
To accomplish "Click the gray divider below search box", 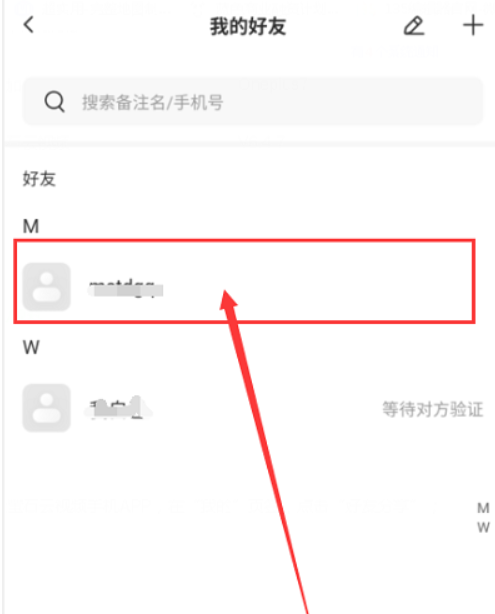I will (249, 144).
